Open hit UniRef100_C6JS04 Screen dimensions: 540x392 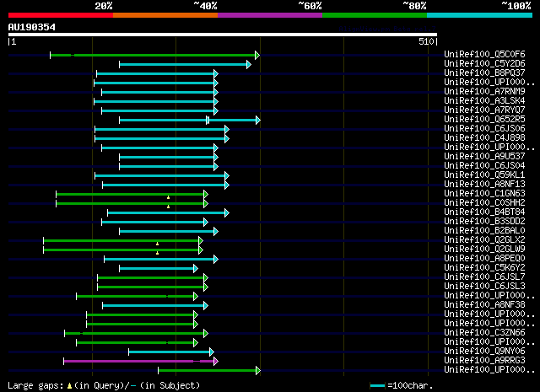484,165
